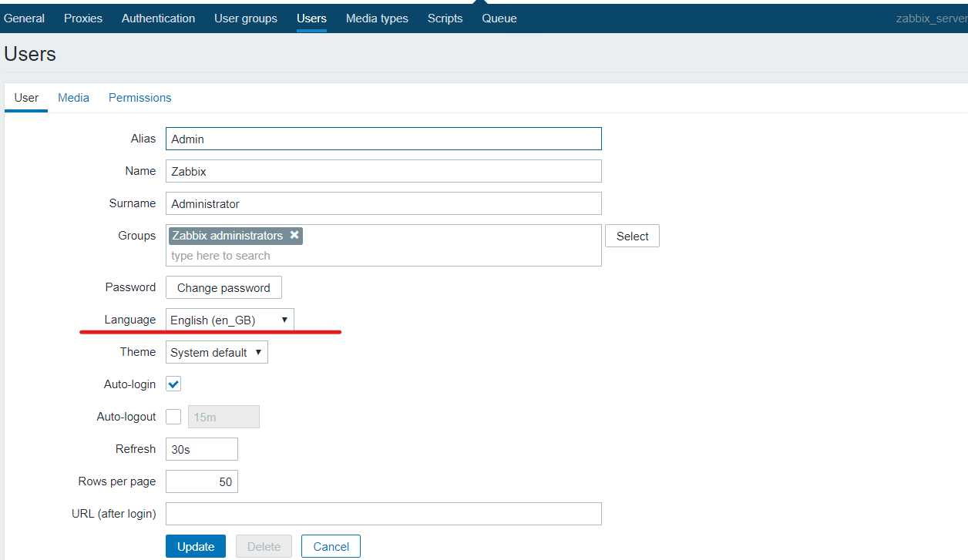Open the Scripts section
The image size is (968, 560).
(x=445, y=18)
